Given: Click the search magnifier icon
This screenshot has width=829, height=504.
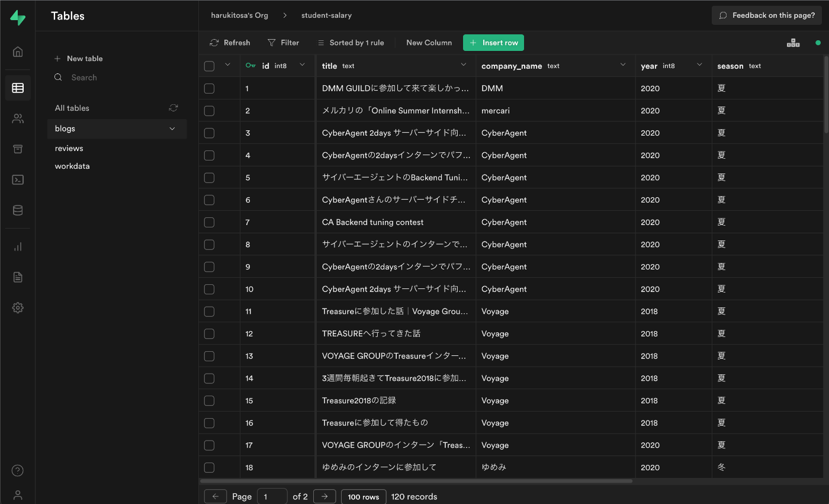Looking at the screenshot, I should tap(58, 78).
